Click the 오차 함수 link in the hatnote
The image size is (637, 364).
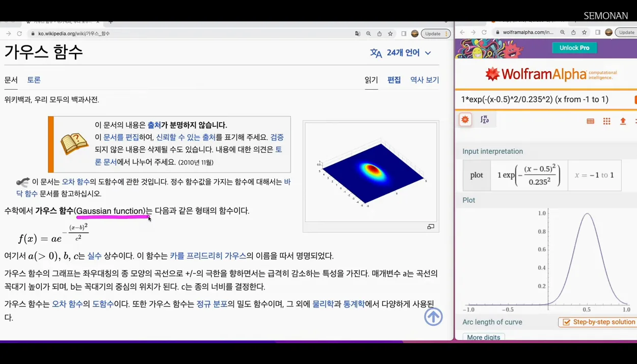[75, 182]
